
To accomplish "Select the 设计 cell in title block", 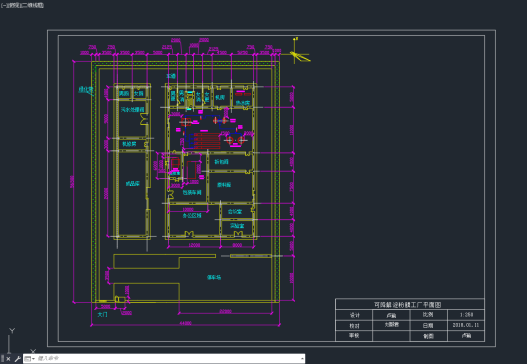I will click(x=355, y=315).
